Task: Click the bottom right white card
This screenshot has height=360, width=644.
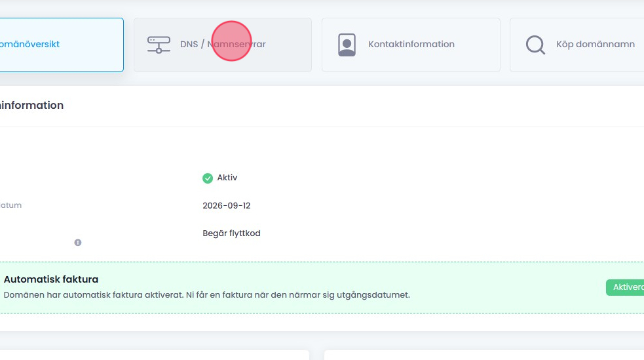Action: [483, 355]
